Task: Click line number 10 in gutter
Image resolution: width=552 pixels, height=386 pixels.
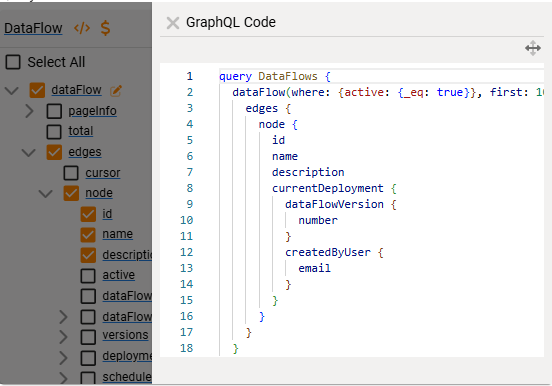Action: pos(187,220)
